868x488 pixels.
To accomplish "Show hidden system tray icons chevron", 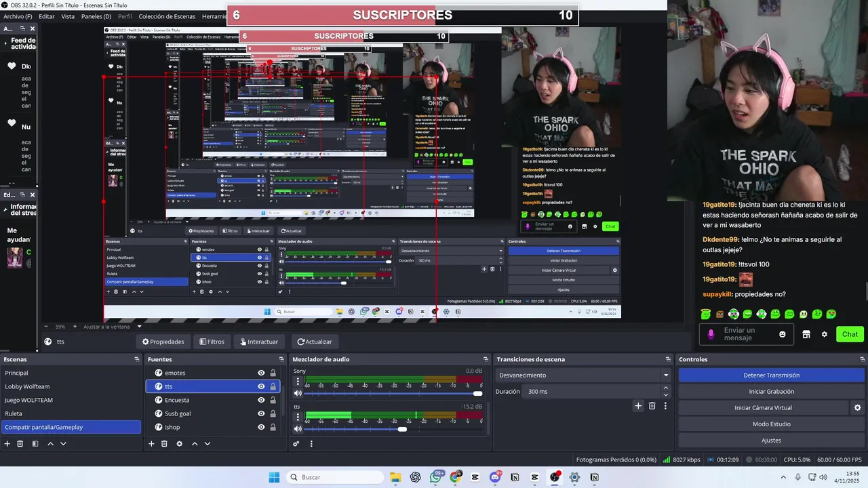I will pyautogui.click(x=785, y=477).
